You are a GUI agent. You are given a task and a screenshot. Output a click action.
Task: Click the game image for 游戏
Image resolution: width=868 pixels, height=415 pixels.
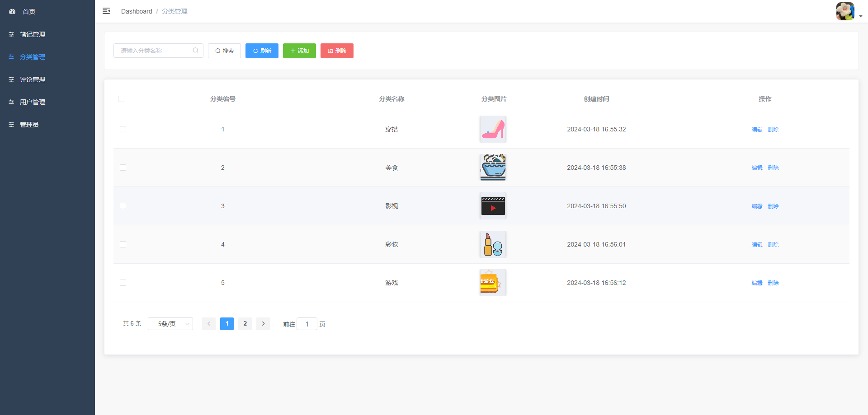[x=493, y=283]
